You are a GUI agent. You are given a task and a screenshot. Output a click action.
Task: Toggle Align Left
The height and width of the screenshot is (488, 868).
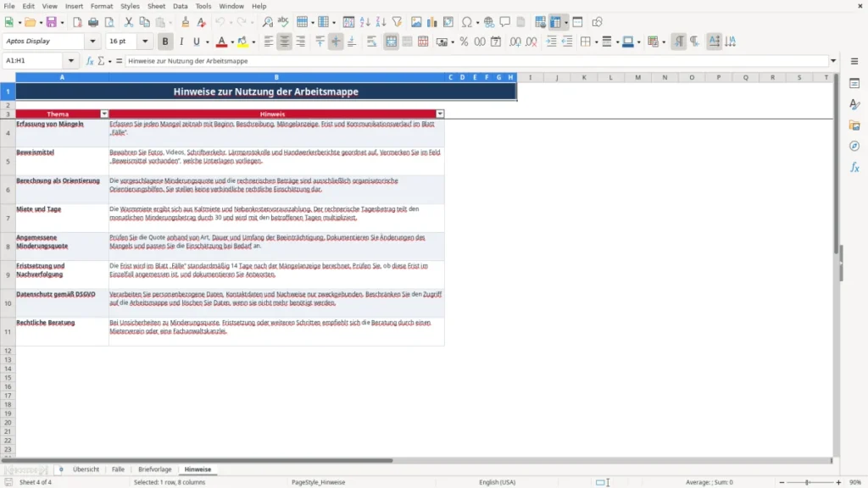click(269, 42)
